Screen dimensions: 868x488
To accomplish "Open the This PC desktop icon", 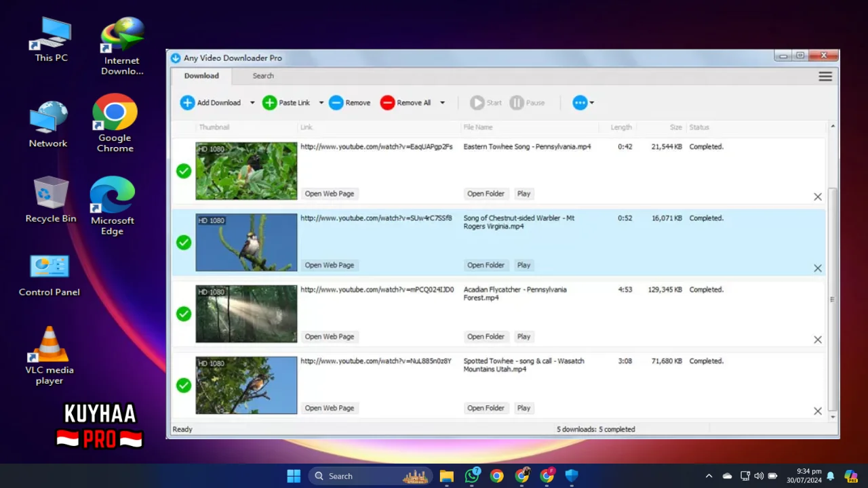I will click(52, 39).
